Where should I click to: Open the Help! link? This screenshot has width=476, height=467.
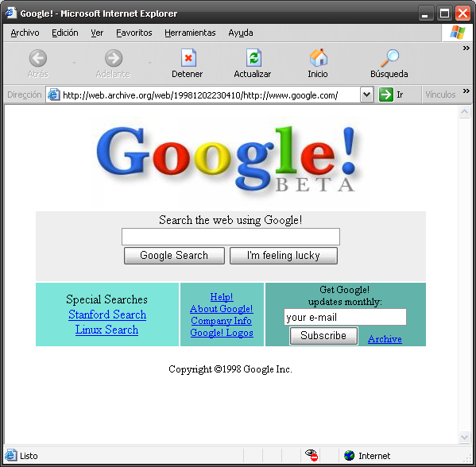click(222, 297)
